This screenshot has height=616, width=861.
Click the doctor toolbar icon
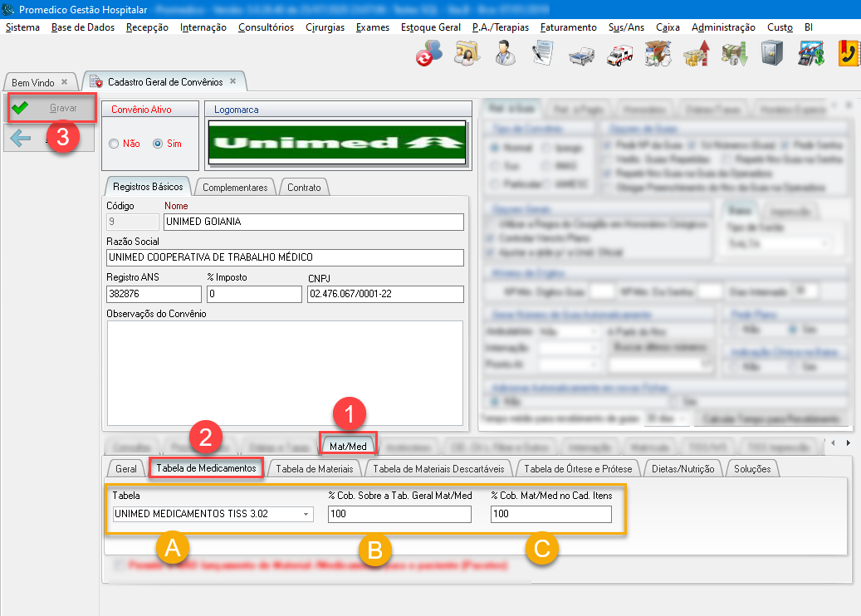[505, 54]
